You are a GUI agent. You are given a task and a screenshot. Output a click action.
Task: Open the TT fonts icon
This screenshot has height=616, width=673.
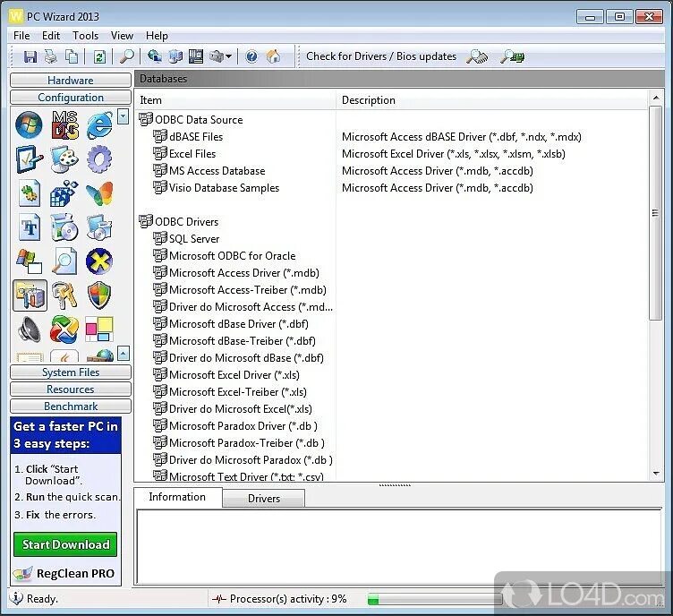30,227
